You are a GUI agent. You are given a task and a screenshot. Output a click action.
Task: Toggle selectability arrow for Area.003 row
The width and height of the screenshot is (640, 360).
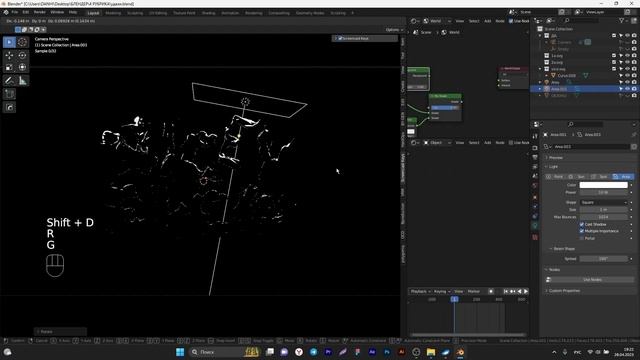621,89
